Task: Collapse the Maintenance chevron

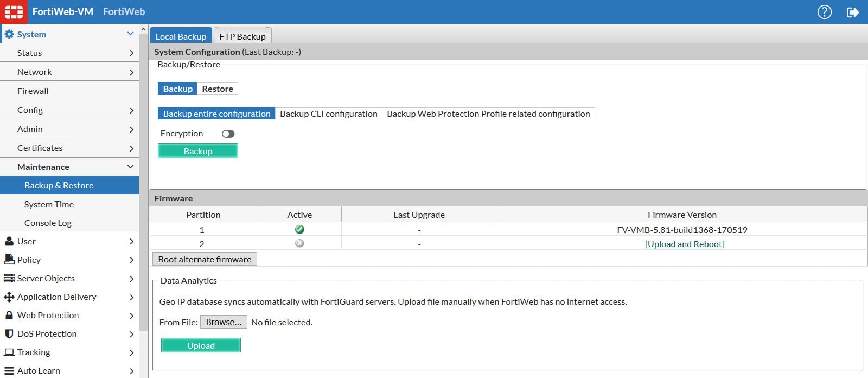Action: point(130,167)
